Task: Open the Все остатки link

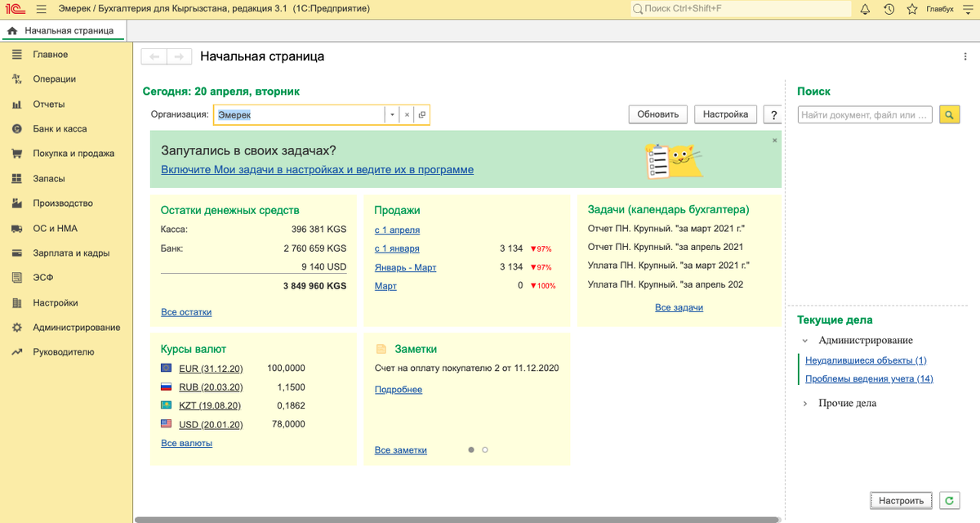Action: tap(186, 312)
